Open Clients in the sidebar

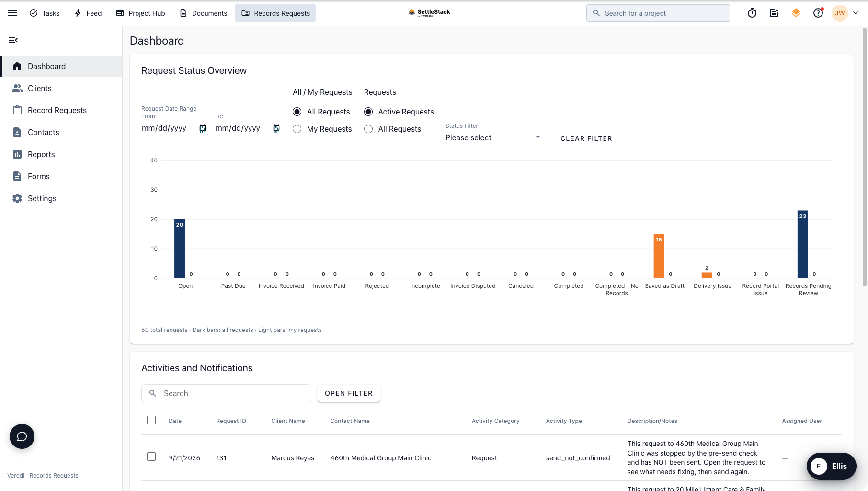point(61,88)
